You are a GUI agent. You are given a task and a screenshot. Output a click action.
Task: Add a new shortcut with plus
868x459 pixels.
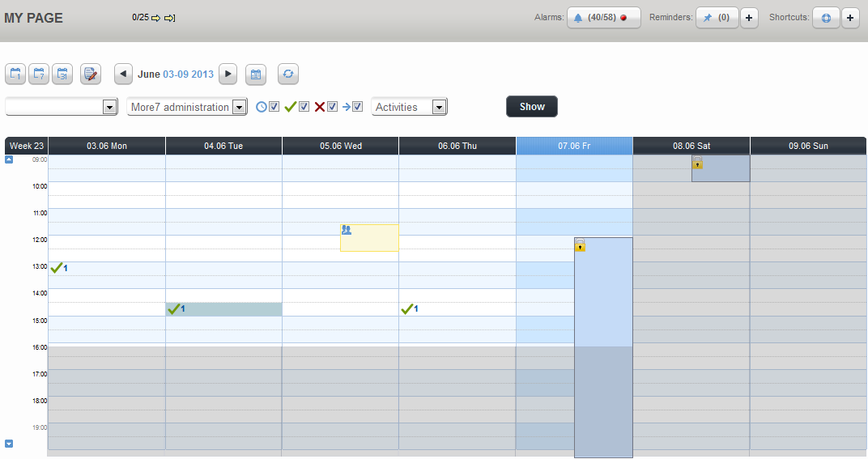pyautogui.click(x=850, y=18)
